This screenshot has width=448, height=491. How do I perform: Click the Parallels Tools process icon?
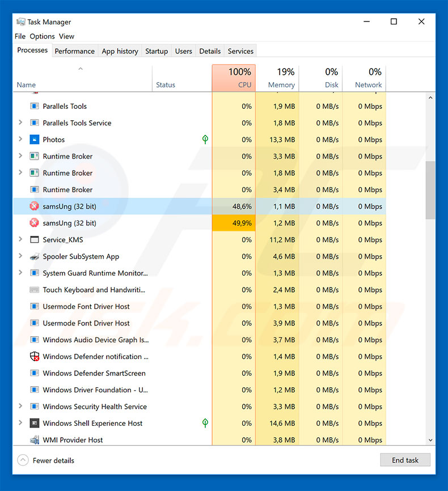click(x=34, y=106)
